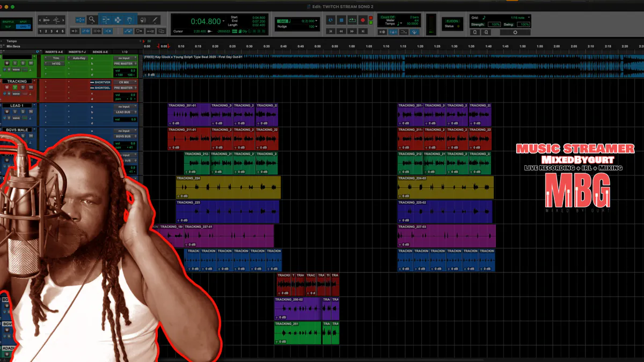Open the Trim insert plugin
Screen dimensions: 644x362
[x=55, y=58]
